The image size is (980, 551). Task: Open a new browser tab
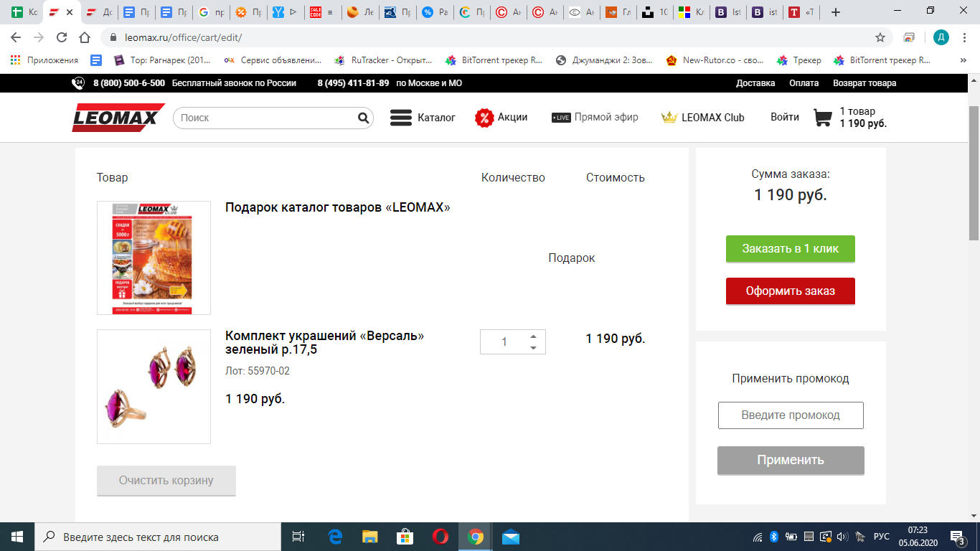[835, 12]
